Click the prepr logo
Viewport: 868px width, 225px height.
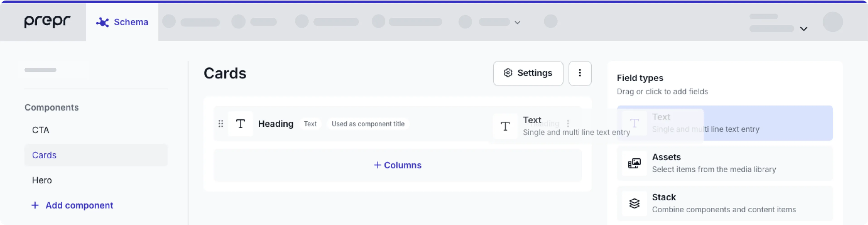pos(47,21)
